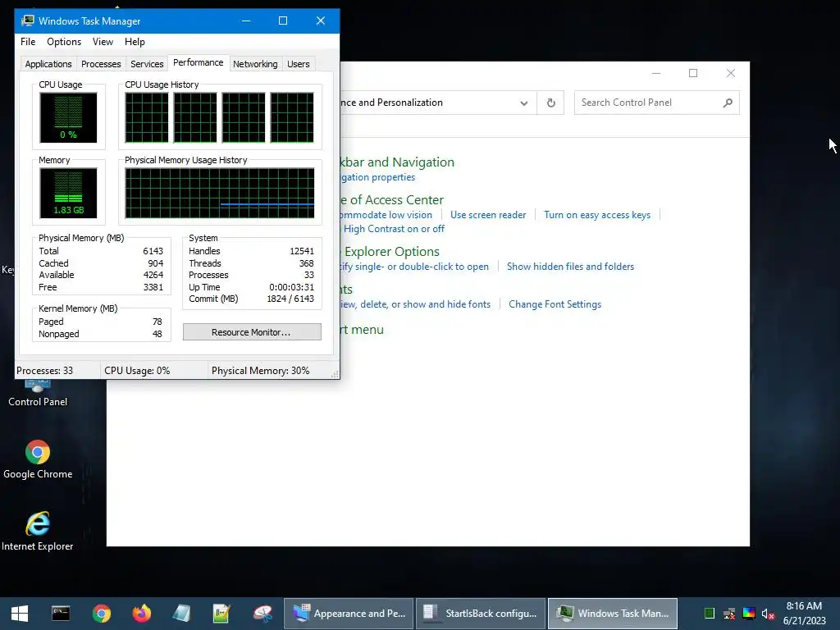
Task: Refresh the Control Panel address bar
Action: click(550, 103)
